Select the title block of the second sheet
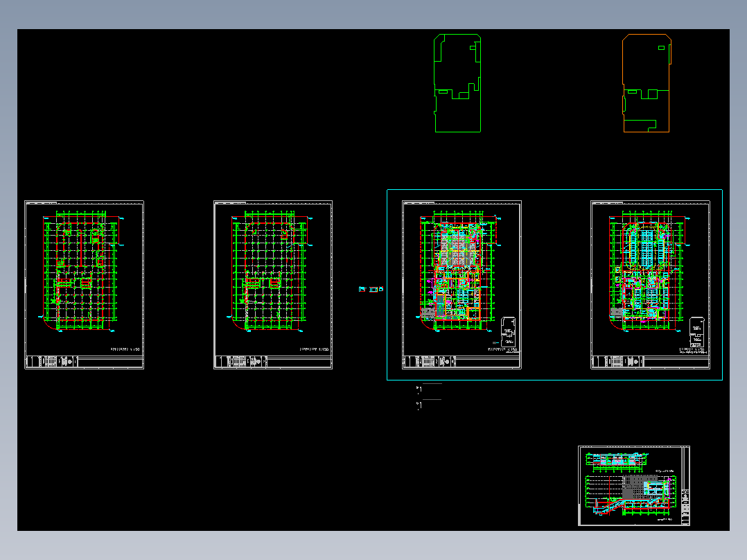The height and width of the screenshot is (560, 747). pyautogui.click(x=273, y=362)
